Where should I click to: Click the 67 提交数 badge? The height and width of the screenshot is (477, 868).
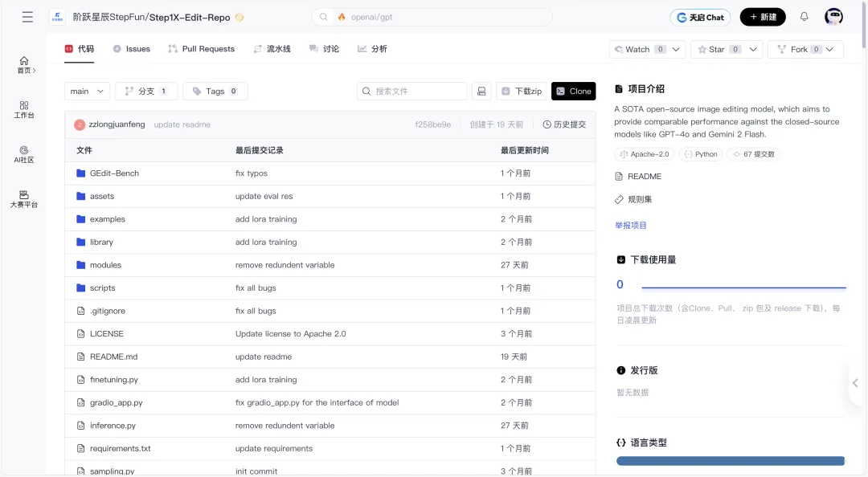coord(753,154)
